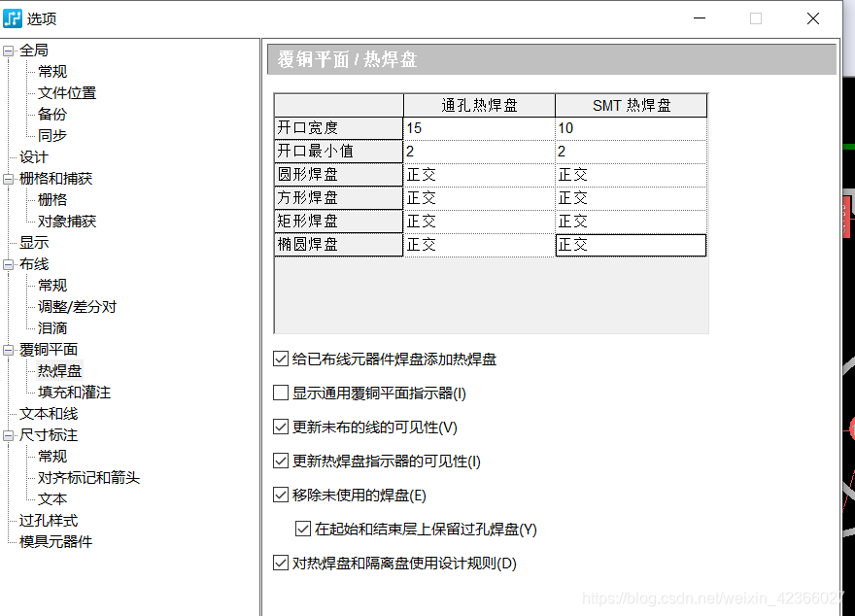Screen dimensions: 855x616
Task: Toggle 在起始和结束层上保留过孔焊盘 checkbox
Action: 302,529
